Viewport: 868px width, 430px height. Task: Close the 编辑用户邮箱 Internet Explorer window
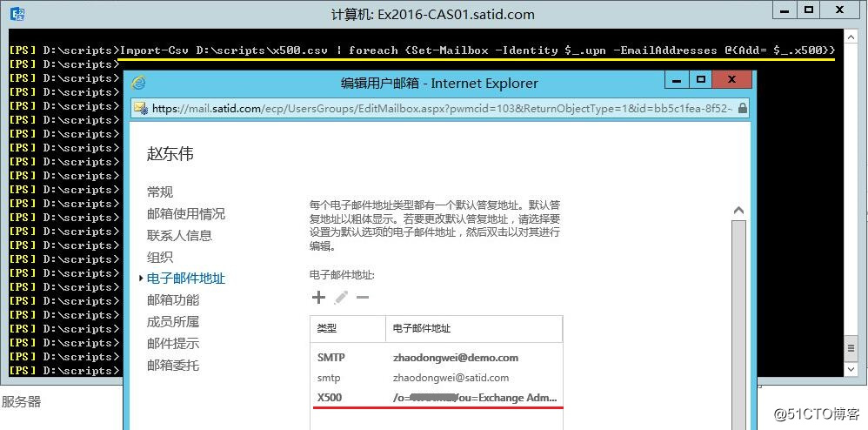tap(731, 80)
